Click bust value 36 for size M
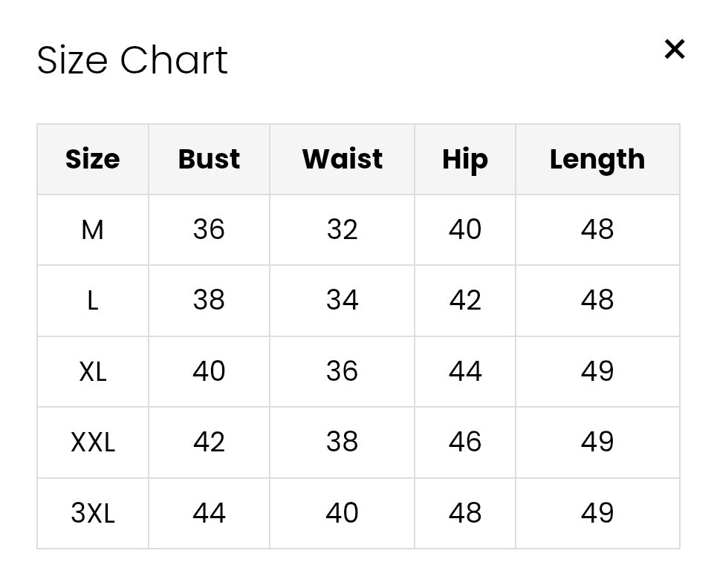714x588 pixels. [x=209, y=230]
